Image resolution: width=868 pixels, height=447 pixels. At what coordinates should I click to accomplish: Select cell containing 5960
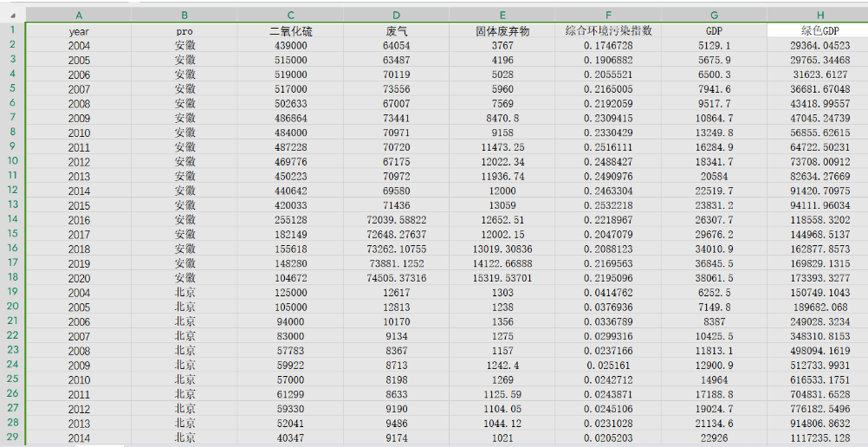(x=502, y=88)
